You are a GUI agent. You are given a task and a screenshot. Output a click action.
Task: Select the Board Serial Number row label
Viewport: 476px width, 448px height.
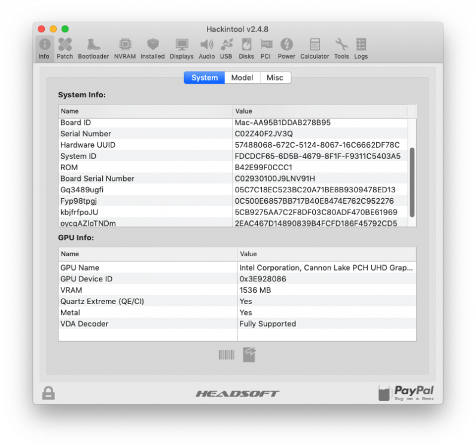[x=97, y=179]
